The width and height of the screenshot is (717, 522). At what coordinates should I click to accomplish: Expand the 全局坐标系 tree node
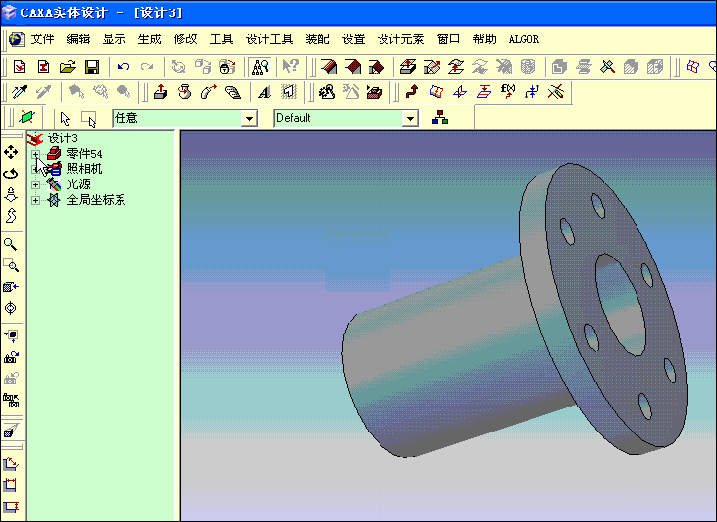click(35, 200)
